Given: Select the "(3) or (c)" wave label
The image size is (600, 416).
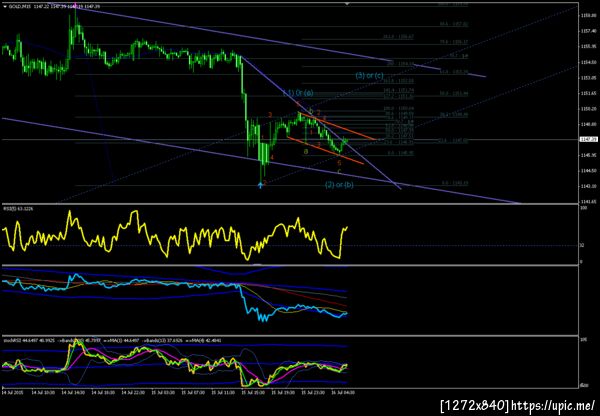Looking at the screenshot, I should (369, 75).
